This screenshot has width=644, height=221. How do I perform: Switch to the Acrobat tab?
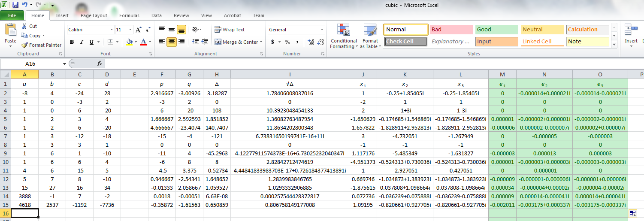(x=233, y=15)
